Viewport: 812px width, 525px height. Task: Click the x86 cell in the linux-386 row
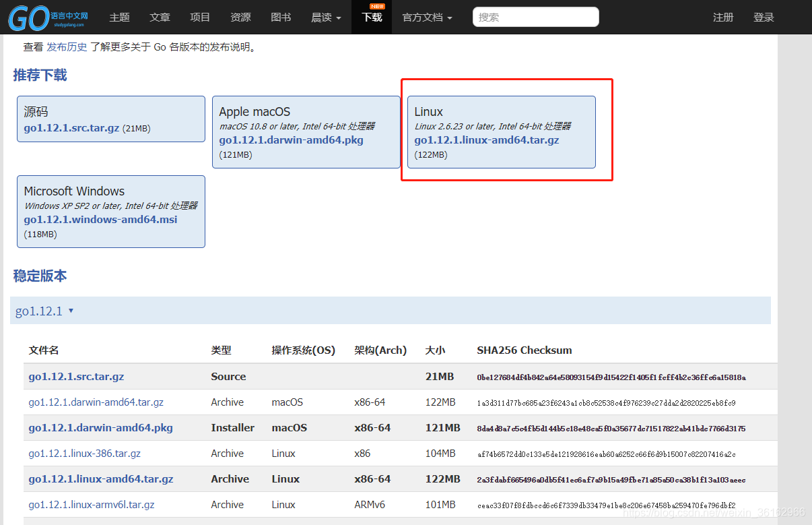click(362, 454)
